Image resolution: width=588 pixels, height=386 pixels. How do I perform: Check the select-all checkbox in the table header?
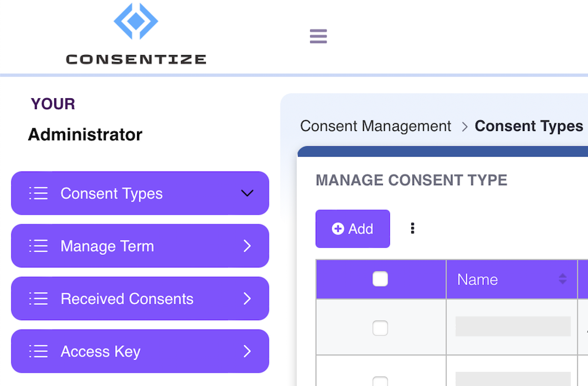[380, 279]
